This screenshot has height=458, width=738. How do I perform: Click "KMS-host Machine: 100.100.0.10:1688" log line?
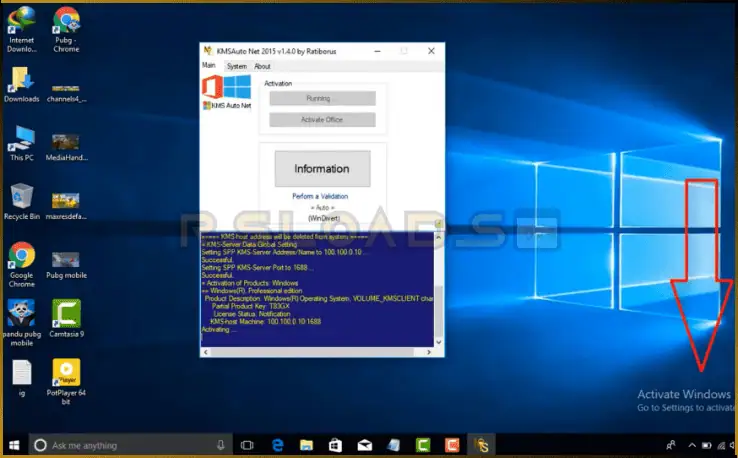click(265, 321)
